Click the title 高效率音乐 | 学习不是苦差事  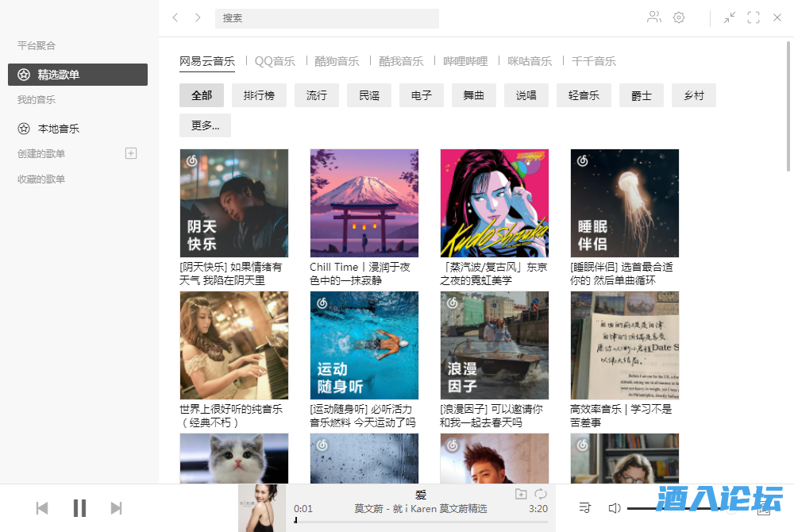pyautogui.click(x=621, y=415)
